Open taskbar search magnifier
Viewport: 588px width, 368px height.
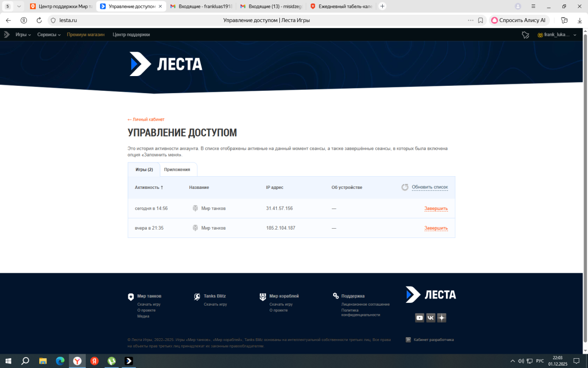(25, 361)
